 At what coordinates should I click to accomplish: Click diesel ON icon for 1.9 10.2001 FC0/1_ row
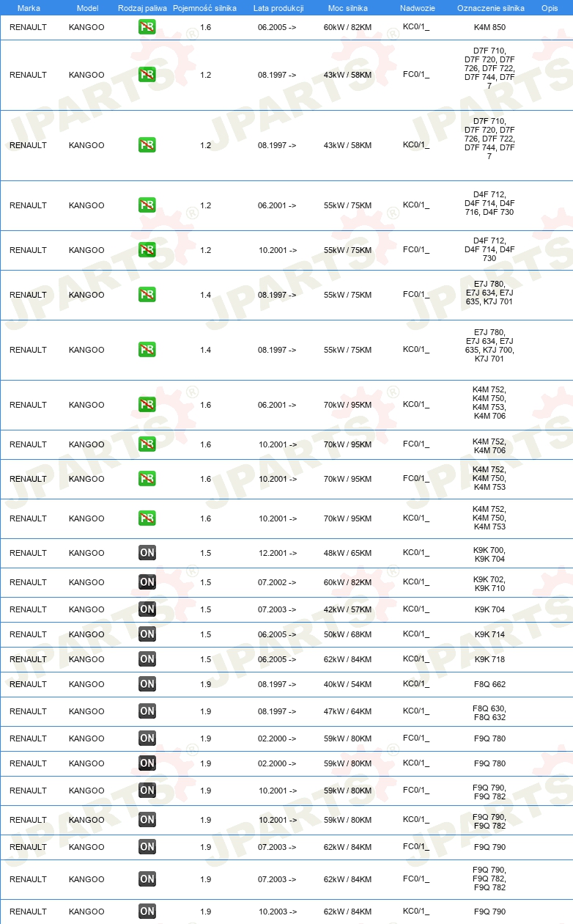147,791
